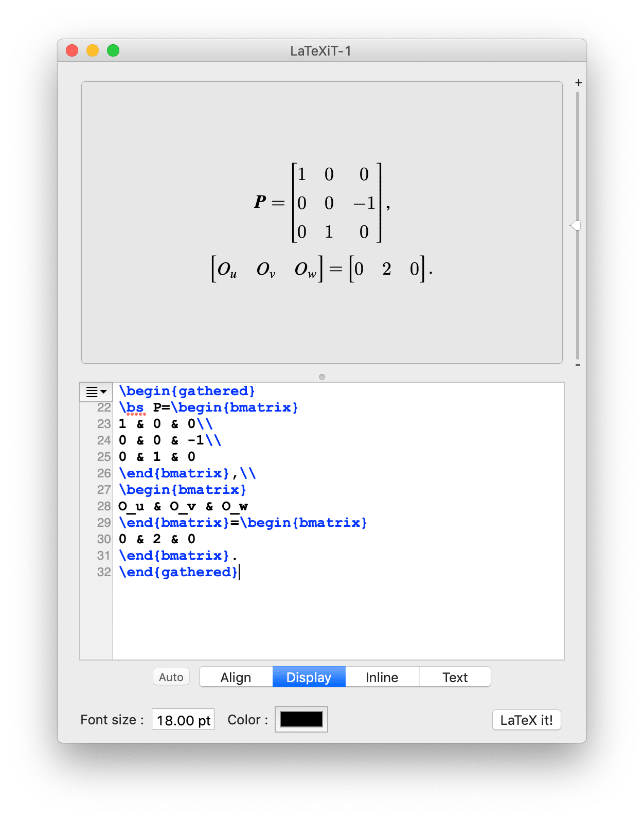Click the yellow minimize window button
Image resolution: width=644 pixels, height=819 pixels.
pyautogui.click(x=93, y=50)
